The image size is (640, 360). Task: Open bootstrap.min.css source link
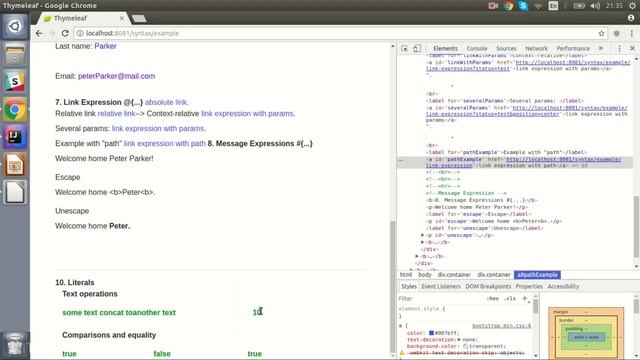(501, 326)
